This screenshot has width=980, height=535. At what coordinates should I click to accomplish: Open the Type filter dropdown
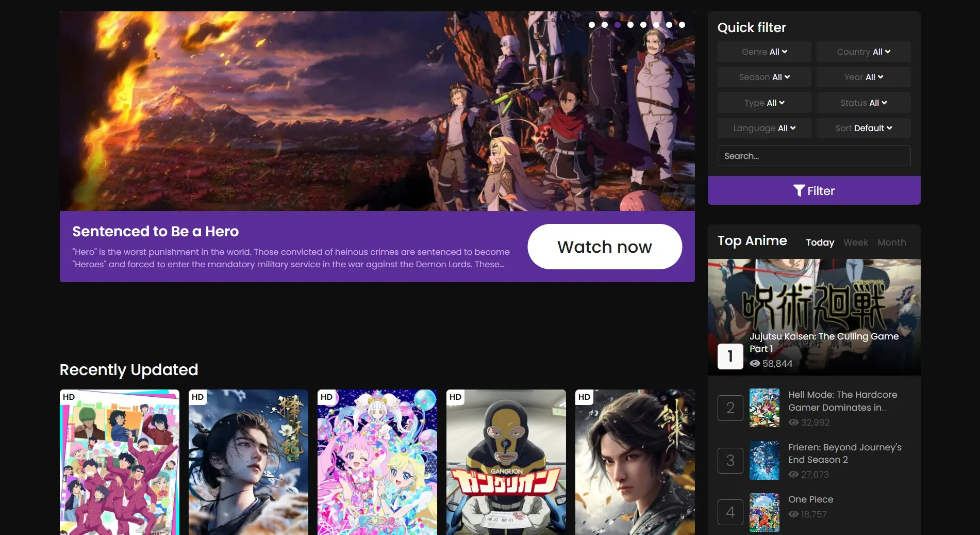pyautogui.click(x=765, y=103)
